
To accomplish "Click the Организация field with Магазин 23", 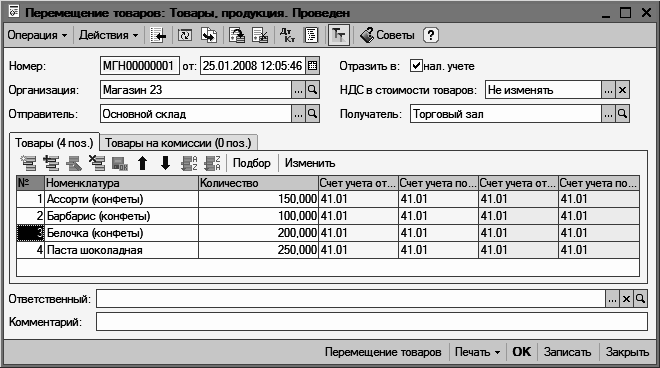I will pos(196,90).
